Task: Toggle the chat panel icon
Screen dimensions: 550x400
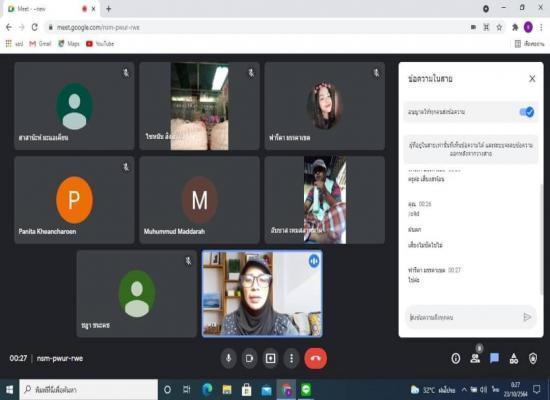Action: click(x=495, y=358)
